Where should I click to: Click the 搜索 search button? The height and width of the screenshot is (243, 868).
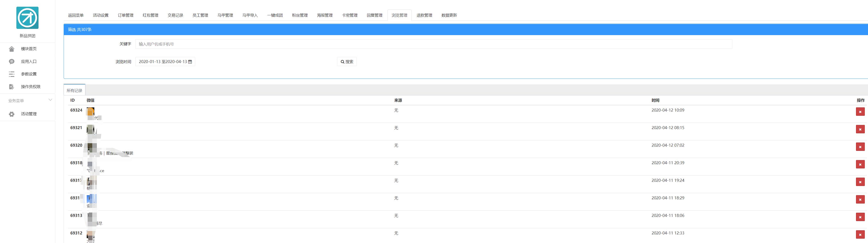pyautogui.click(x=347, y=62)
